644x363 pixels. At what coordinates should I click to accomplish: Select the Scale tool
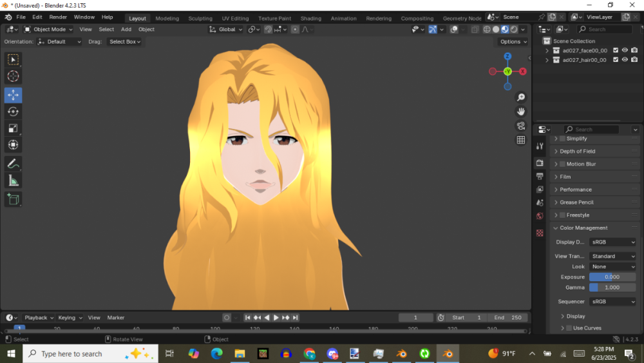(x=13, y=128)
